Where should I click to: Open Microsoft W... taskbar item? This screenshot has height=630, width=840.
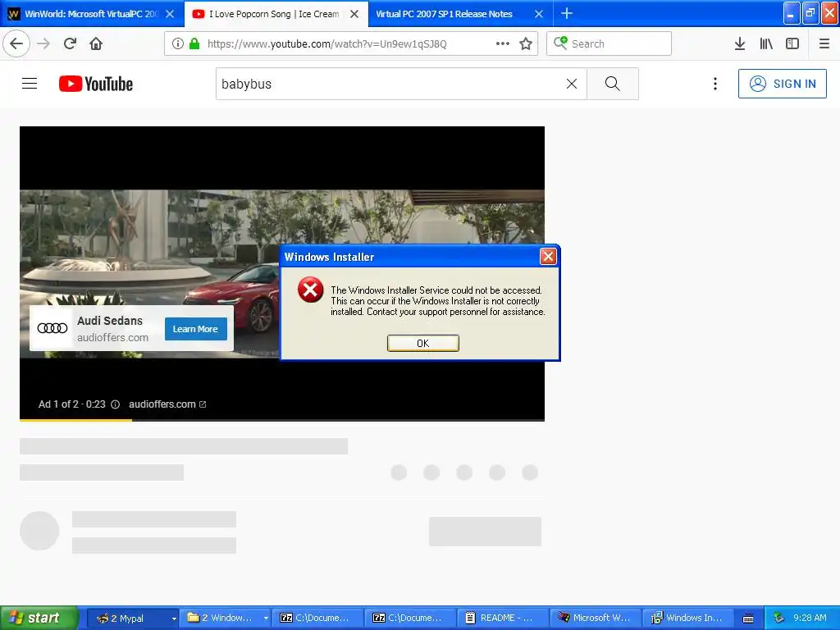point(594,618)
